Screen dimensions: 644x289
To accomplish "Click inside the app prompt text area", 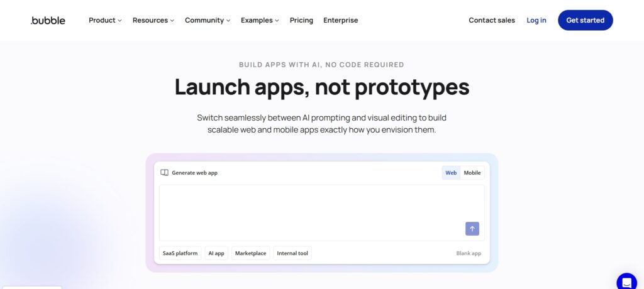I will pos(321,212).
